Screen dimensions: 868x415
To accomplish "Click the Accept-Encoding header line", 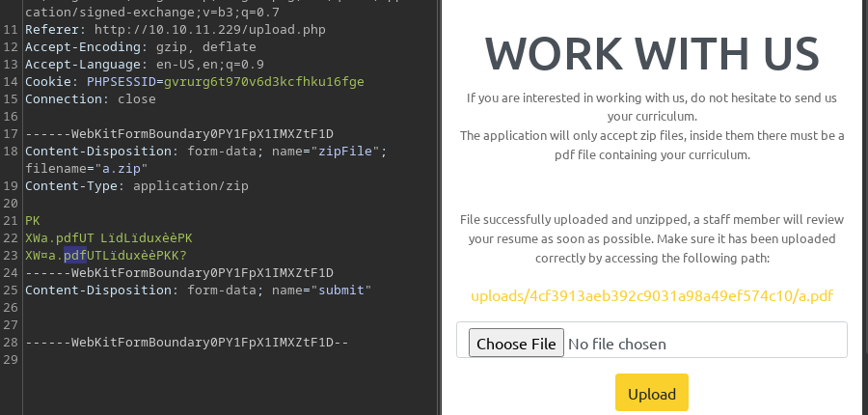I will point(141,47).
